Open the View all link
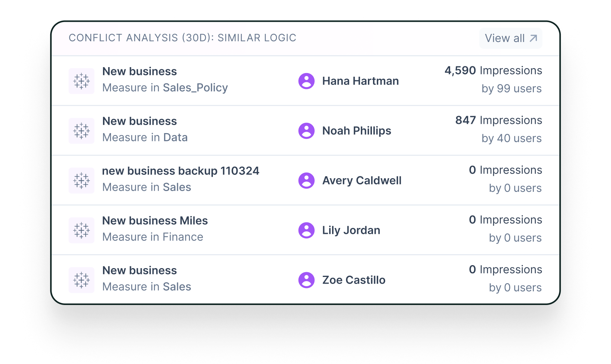The image size is (611, 364). 504,38
